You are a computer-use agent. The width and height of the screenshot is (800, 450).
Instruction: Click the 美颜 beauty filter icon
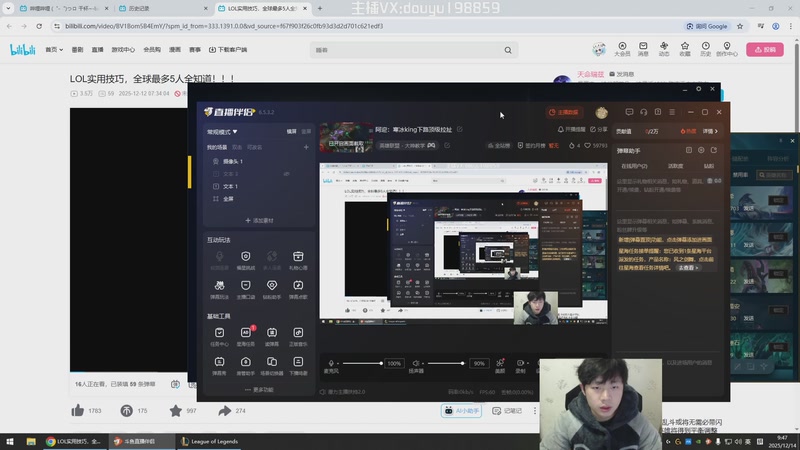coord(500,365)
